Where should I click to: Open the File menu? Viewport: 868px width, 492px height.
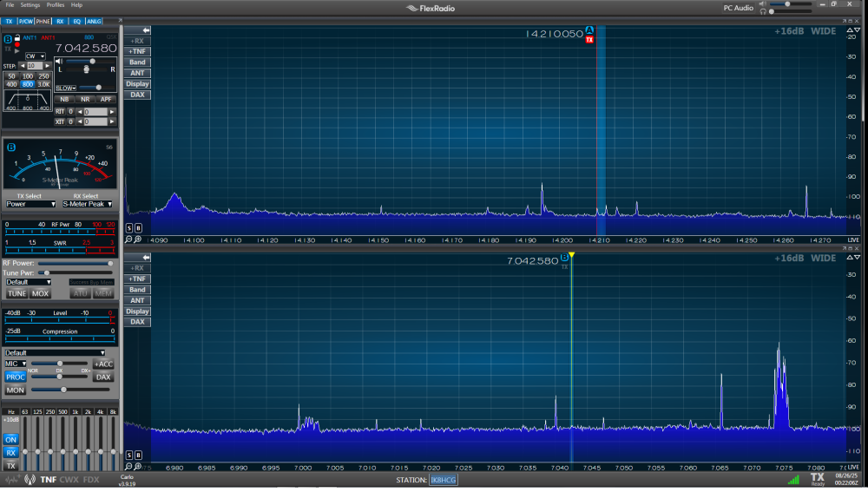click(x=10, y=5)
